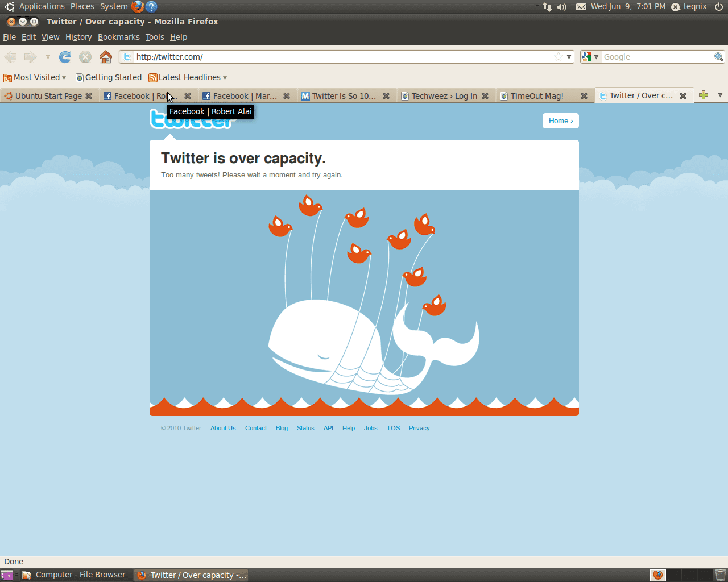The width and height of the screenshot is (728, 582).
Task: Close the Twitter / Over capacity tab
Action: tap(683, 96)
